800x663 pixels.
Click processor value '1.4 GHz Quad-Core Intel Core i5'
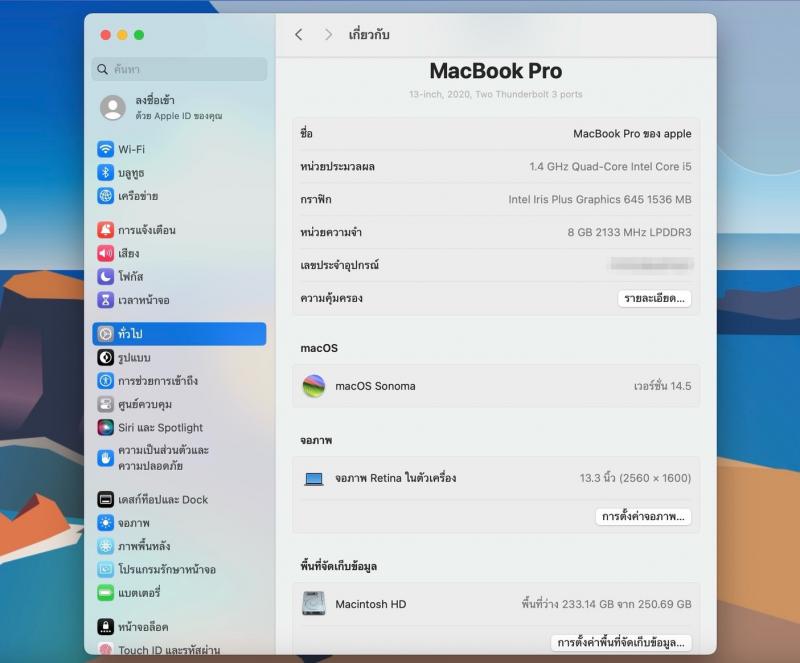pos(610,166)
